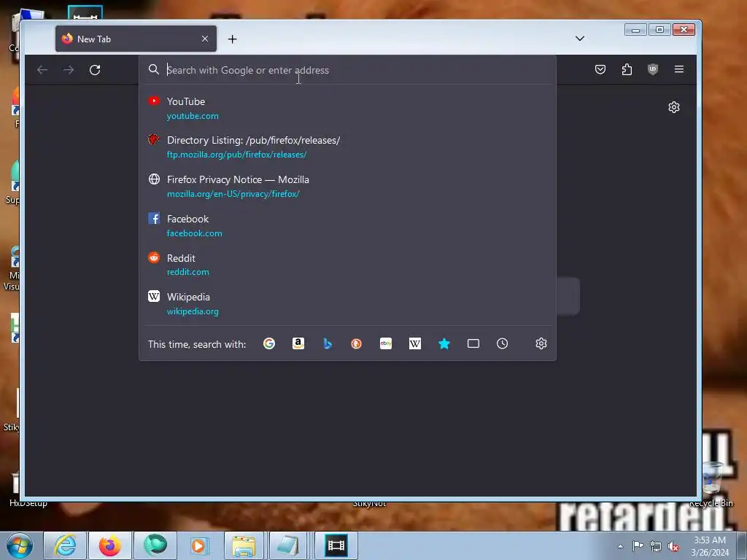747x560 pixels.
Task: Search this time with Bing icon
Action: coord(328,343)
